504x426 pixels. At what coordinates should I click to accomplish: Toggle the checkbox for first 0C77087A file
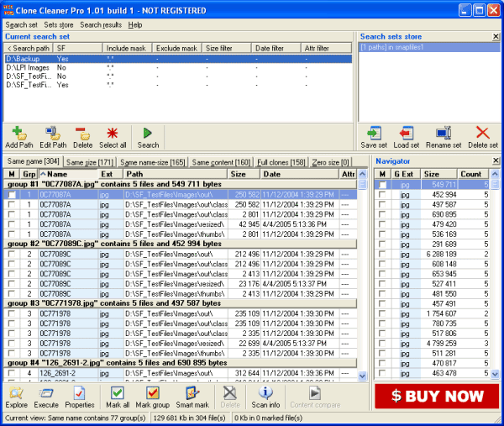click(x=12, y=194)
